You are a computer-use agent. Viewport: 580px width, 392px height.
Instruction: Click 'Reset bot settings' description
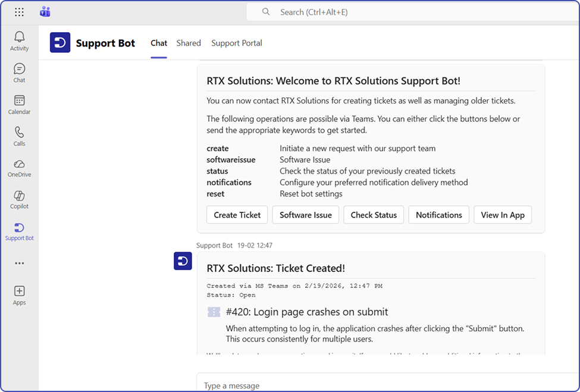click(x=311, y=194)
